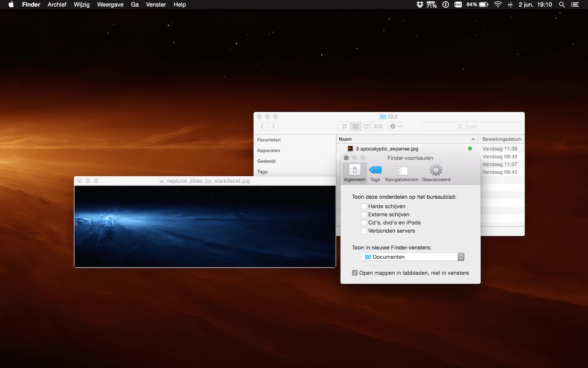Image resolution: width=588 pixels, height=368 pixels.
Task: Click the 1Password menu bar icon
Action: pyautogui.click(x=445, y=4)
